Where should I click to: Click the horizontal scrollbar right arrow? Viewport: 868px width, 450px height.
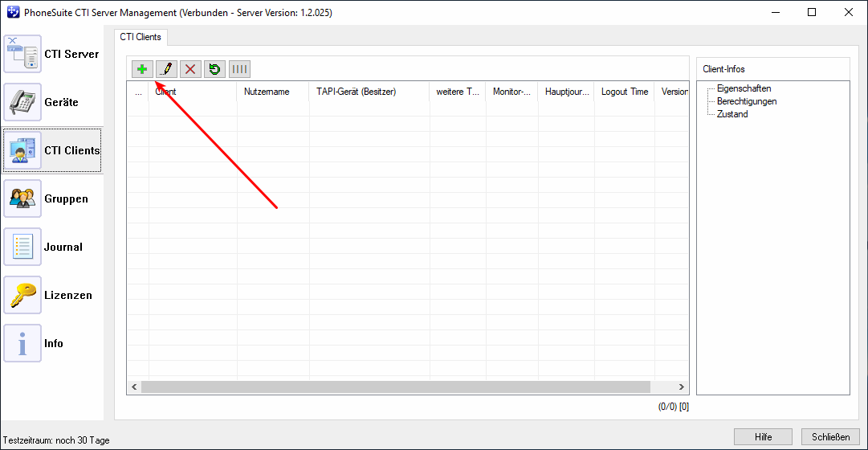tap(682, 387)
